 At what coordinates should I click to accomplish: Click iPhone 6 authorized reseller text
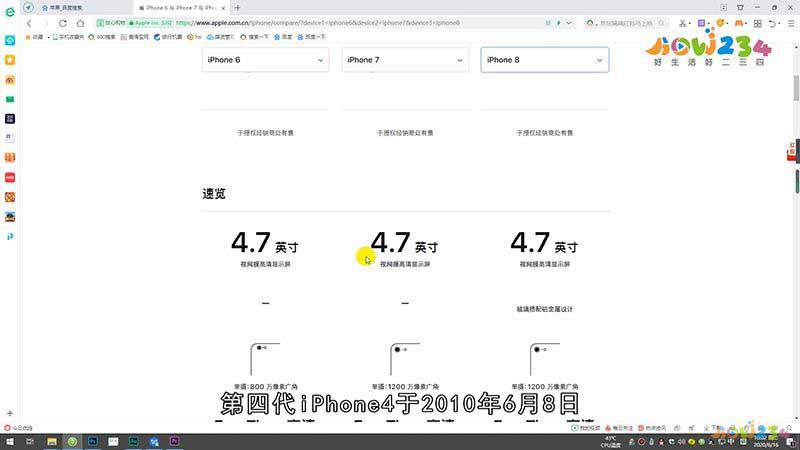click(265, 133)
